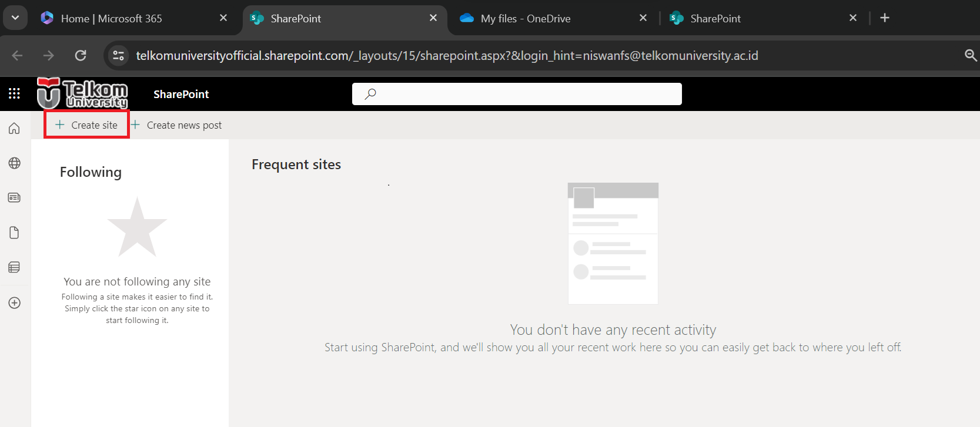This screenshot has width=980, height=427.
Task: Click the SharePoint app name link
Action: point(181,94)
